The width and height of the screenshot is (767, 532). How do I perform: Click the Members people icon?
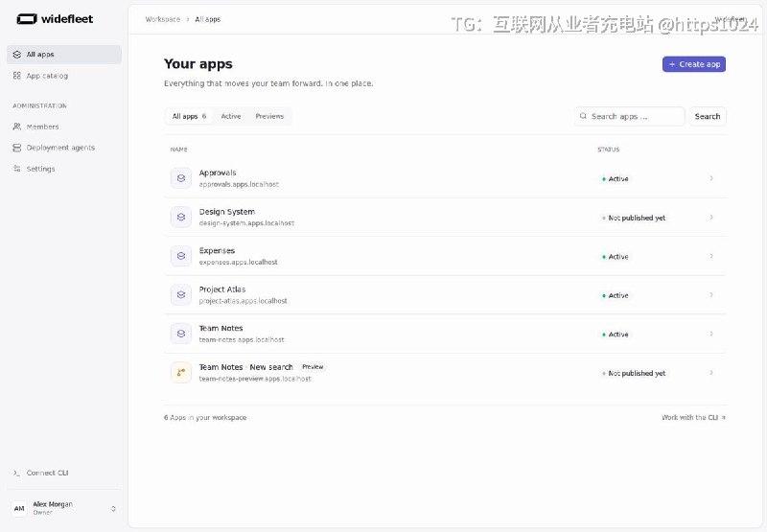(x=17, y=127)
